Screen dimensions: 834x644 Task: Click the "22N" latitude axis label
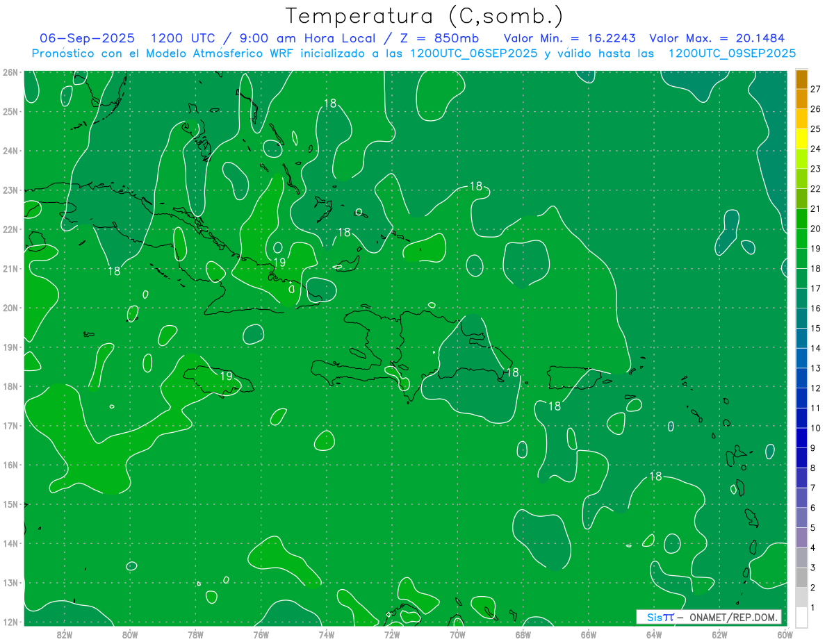tap(10, 229)
